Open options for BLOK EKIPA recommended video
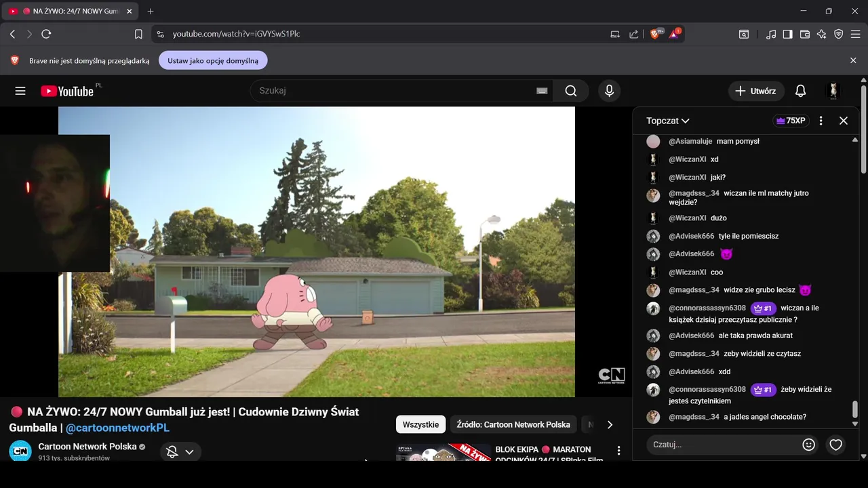 (x=618, y=451)
